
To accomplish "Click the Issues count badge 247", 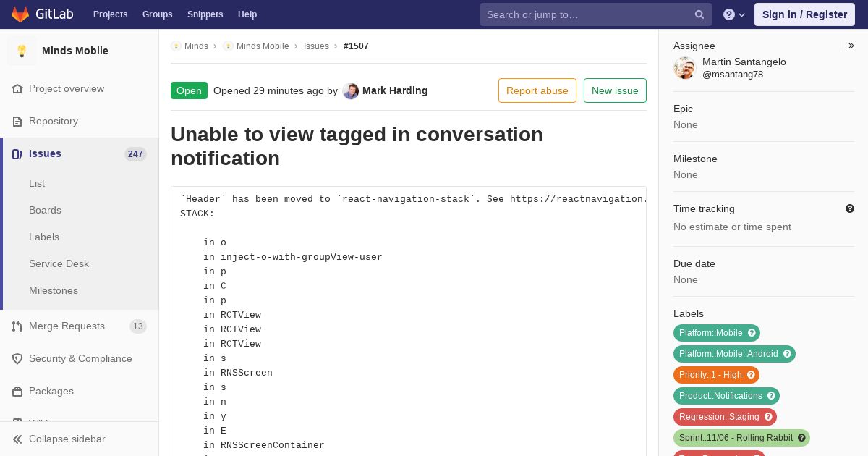I will click(x=135, y=154).
